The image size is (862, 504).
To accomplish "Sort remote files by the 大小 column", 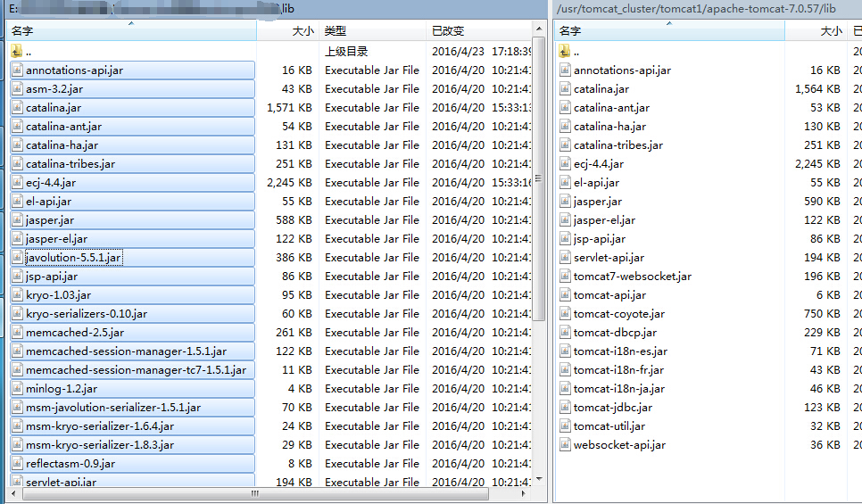I will (816, 31).
